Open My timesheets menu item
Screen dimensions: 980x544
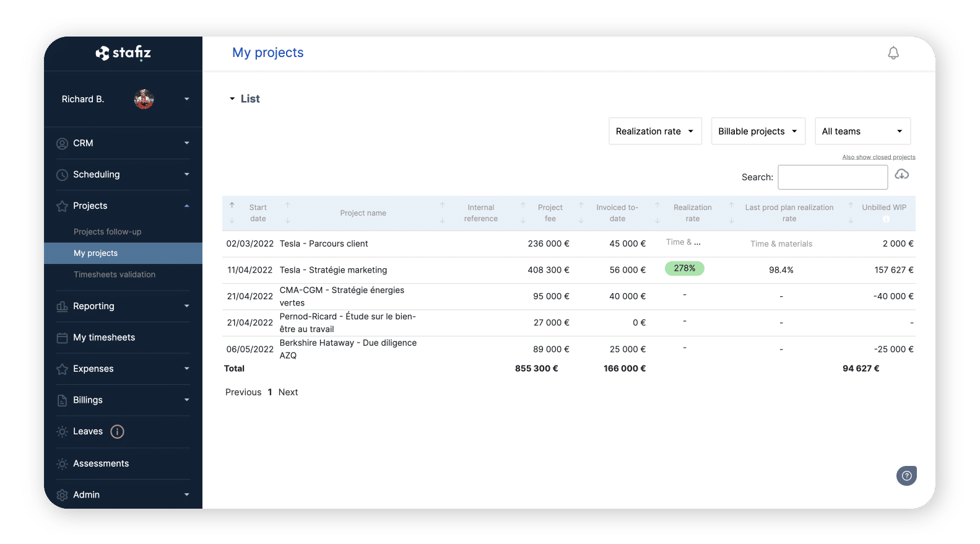[104, 338]
